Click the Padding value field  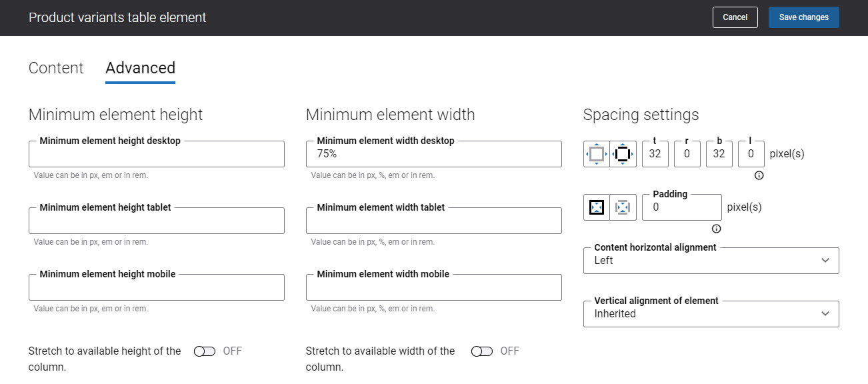tap(681, 207)
